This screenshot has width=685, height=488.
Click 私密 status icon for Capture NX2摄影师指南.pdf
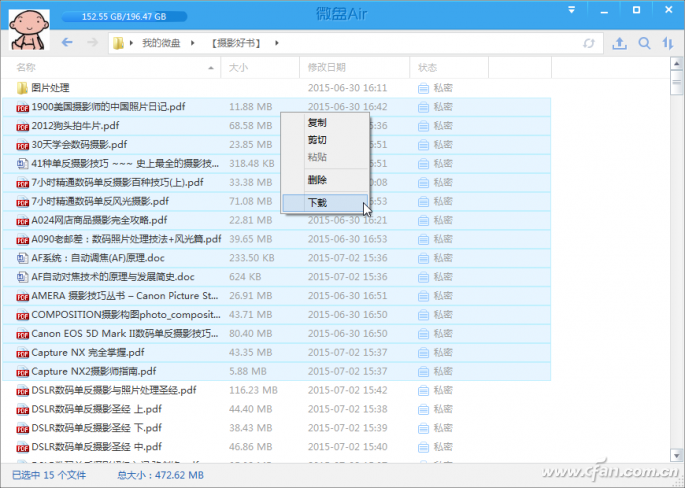(423, 372)
